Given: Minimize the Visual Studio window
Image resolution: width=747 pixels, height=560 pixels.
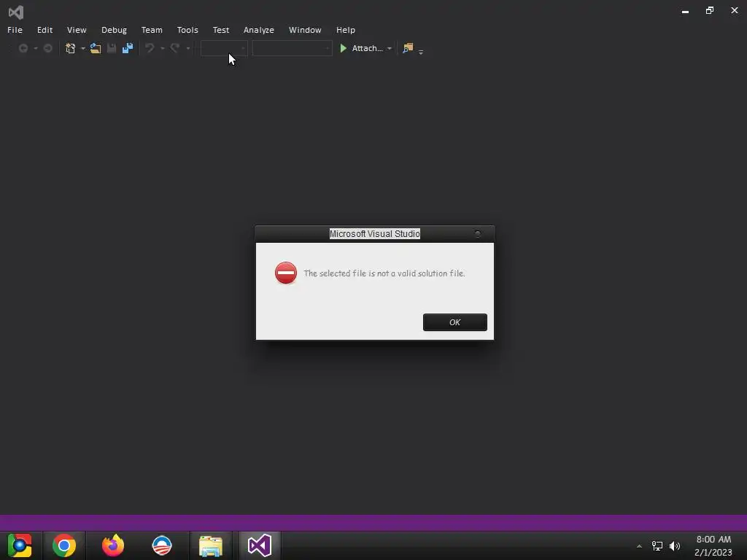Looking at the screenshot, I should (685, 11).
